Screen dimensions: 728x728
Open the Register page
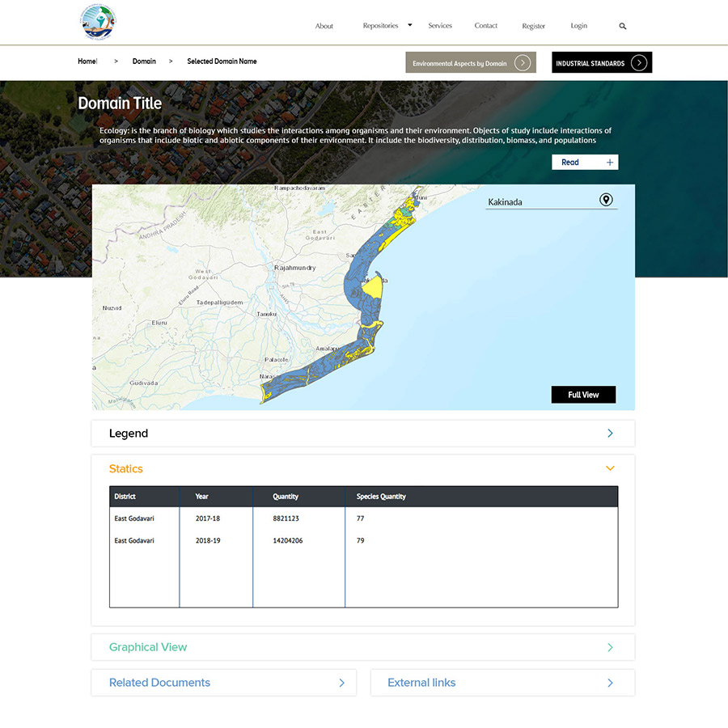[x=534, y=26]
